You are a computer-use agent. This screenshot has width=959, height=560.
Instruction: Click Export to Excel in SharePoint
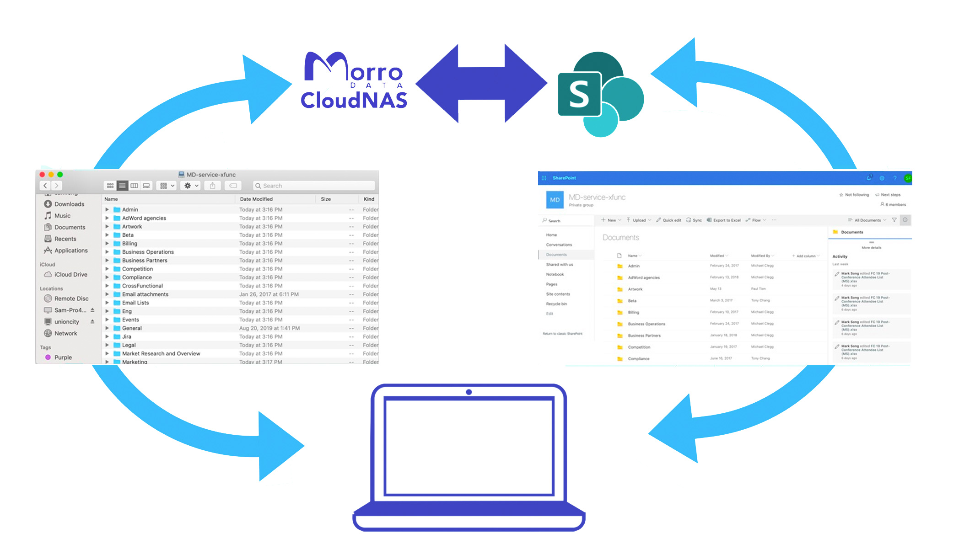click(x=723, y=220)
